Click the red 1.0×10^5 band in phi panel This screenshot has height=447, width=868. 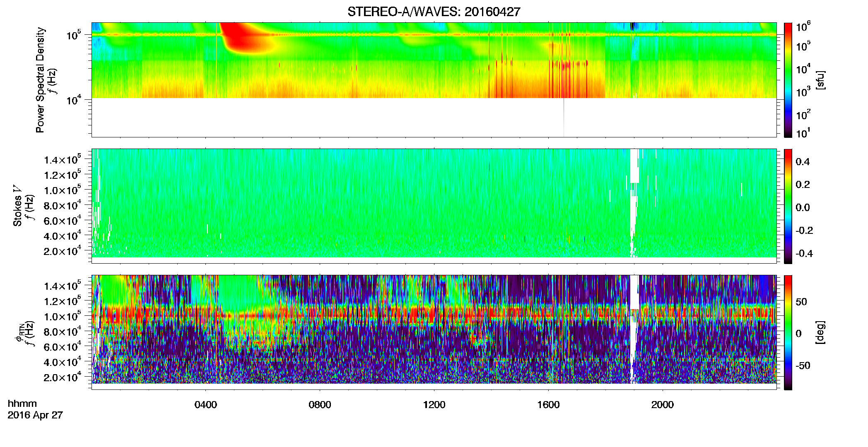point(434,315)
